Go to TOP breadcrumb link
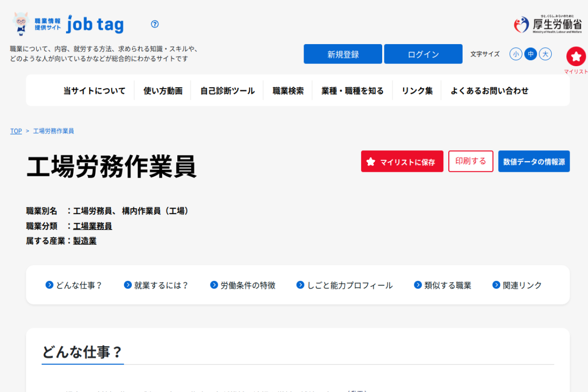Viewport: 588px width, 392px height. 16,131
